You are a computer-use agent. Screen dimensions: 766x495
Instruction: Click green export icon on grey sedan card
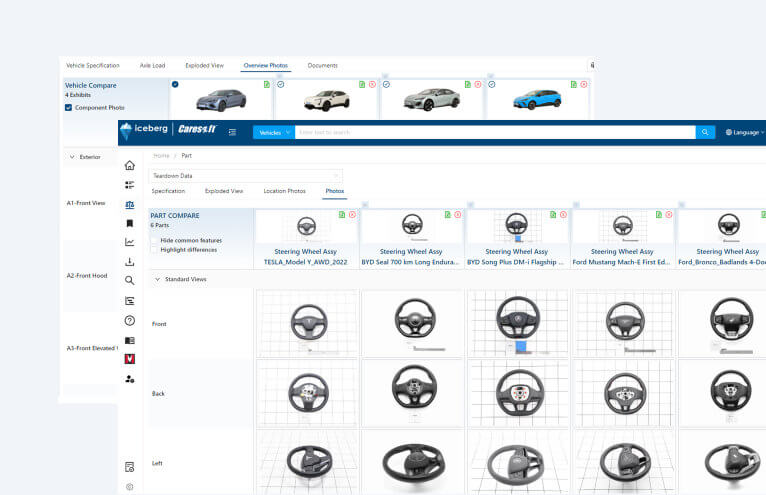pyautogui.click(x=267, y=85)
